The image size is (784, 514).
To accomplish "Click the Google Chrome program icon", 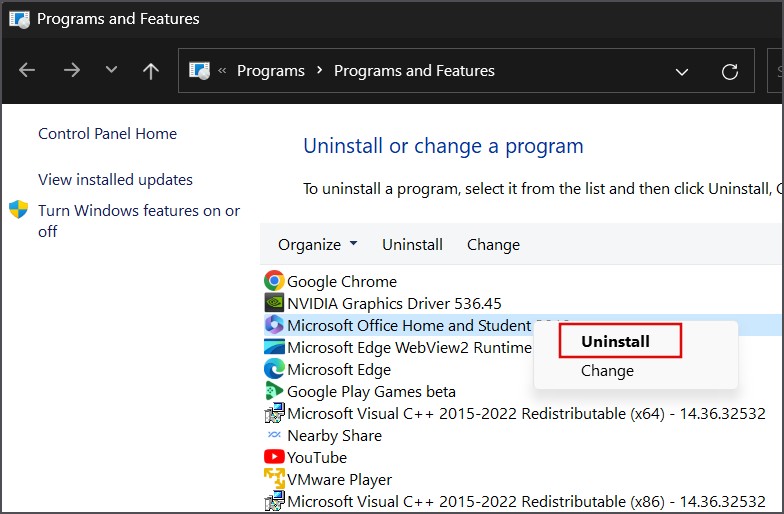I will [274, 282].
